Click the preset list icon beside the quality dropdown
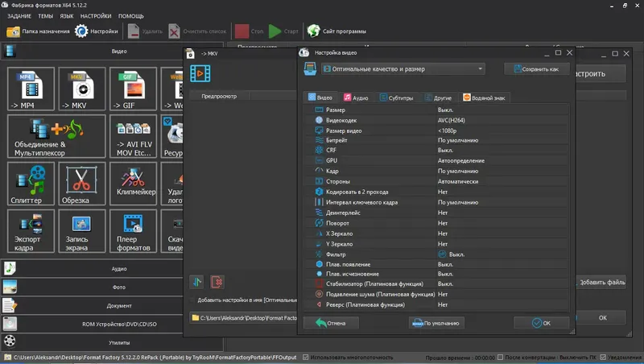This screenshot has height=364, width=644. [x=310, y=69]
